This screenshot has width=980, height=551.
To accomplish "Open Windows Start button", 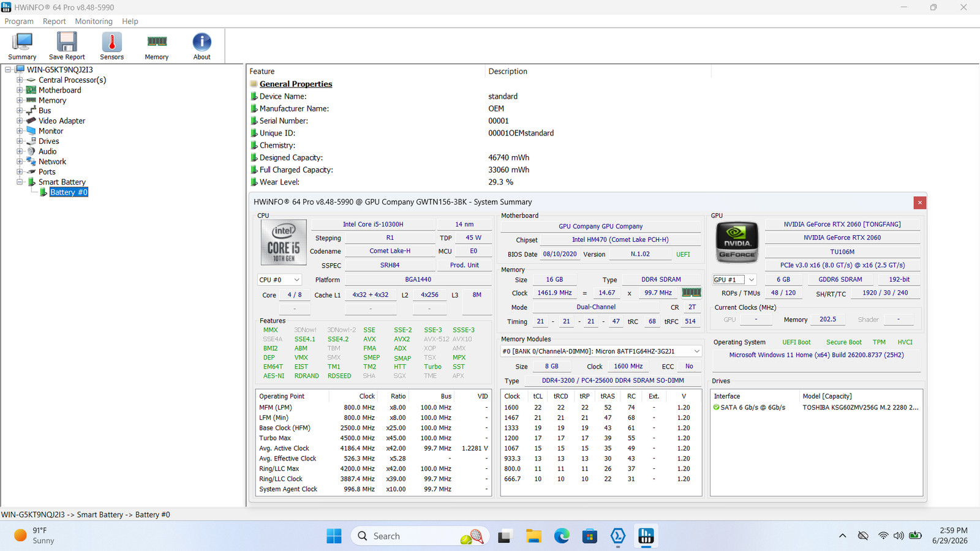I will (x=334, y=536).
